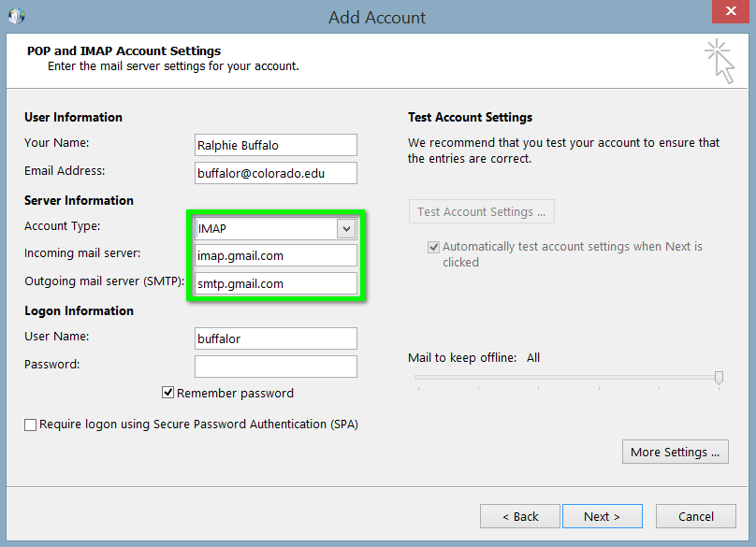Focus the User Name field

pos(275,338)
